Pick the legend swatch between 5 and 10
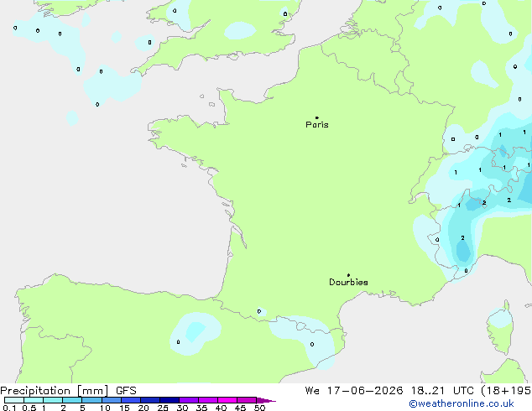 [x=91, y=400]
